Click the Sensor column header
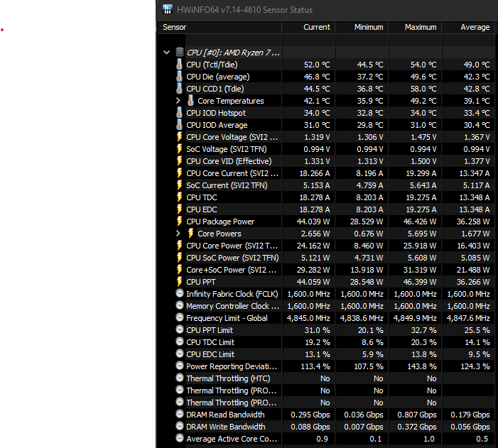This screenshot has width=498, height=448. [220, 27]
